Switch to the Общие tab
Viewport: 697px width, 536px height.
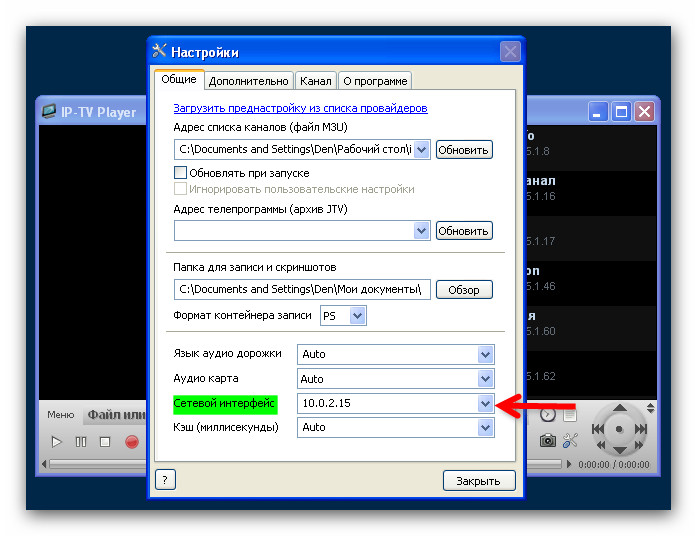click(x=179, y=80)
